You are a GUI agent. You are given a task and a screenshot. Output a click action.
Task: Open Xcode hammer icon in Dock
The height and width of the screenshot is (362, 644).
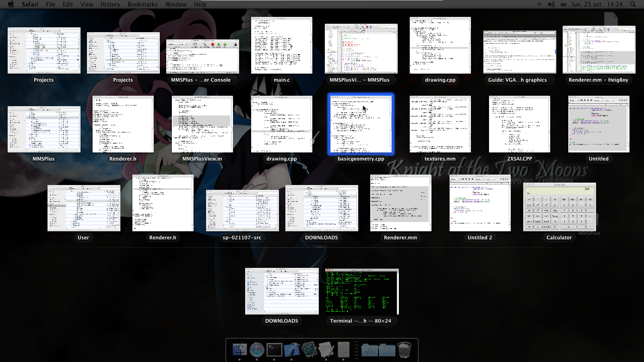click(292, 350)
